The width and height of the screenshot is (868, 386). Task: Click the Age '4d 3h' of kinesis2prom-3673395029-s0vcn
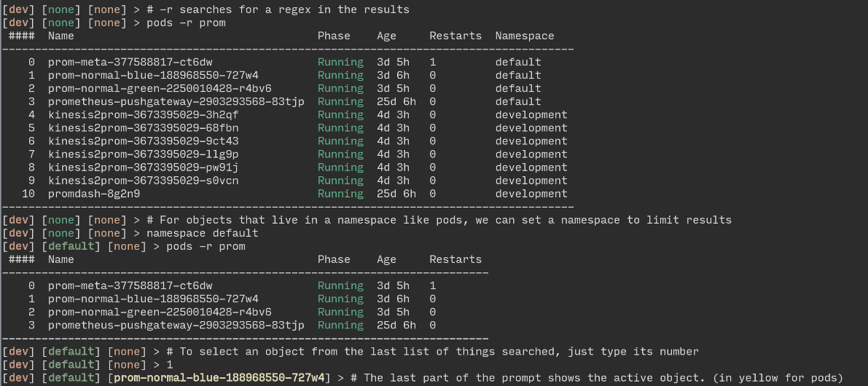[x=393, y=181]
